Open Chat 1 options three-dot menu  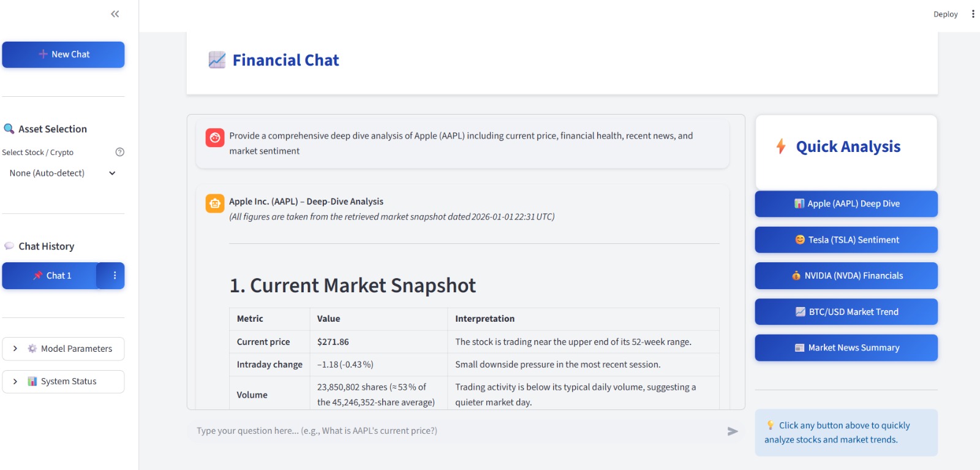[115, 276]
